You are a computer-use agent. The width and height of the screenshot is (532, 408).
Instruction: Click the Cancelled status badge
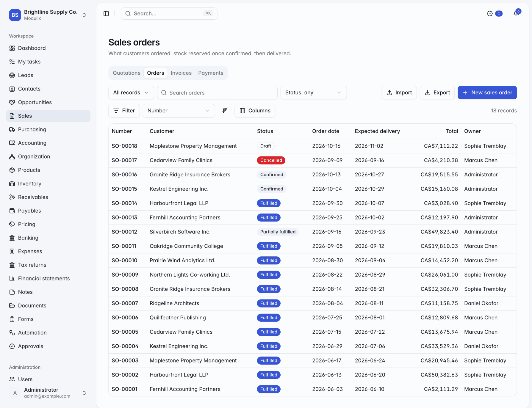pyautogui.click(x=271, y=160)
